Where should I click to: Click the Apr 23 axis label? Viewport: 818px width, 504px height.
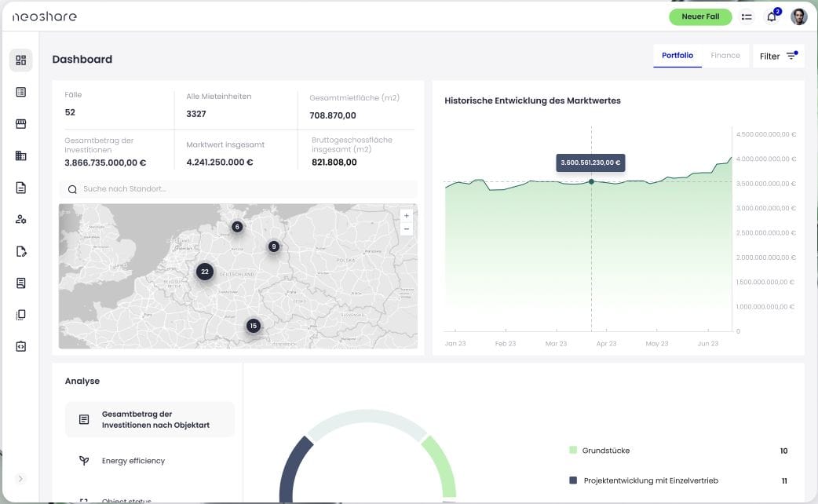606,344
